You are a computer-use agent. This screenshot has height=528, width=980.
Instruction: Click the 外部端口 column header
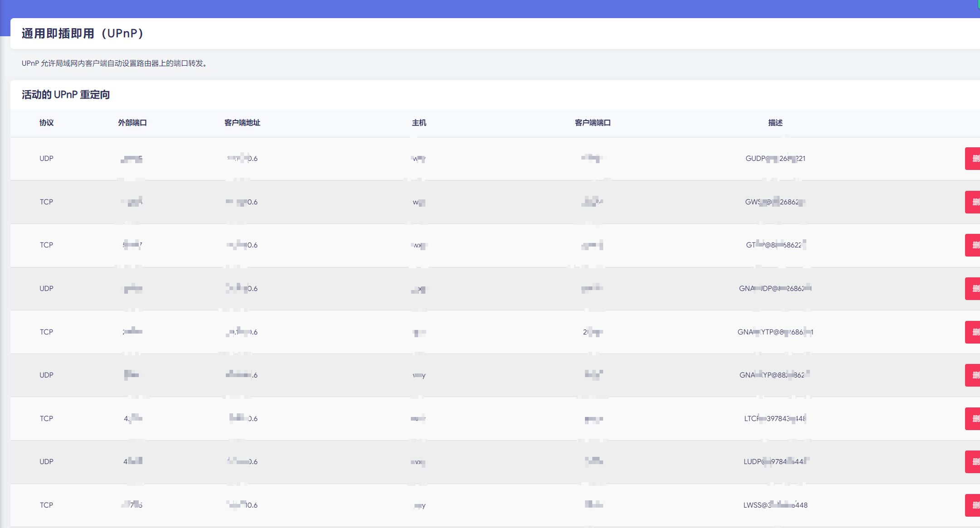coord(132,123)
